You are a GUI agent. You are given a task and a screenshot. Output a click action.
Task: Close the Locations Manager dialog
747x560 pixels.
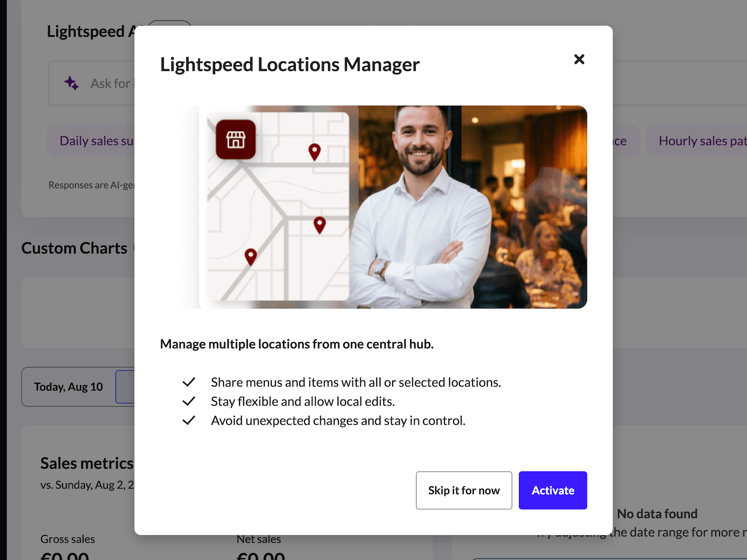[x=579, y=59]
